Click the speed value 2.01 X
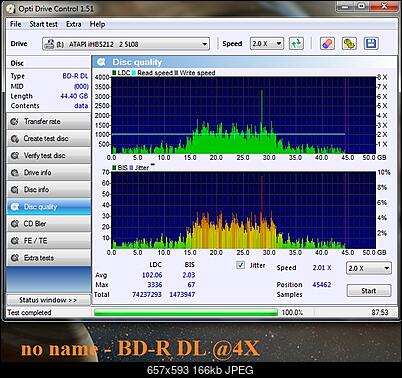The image size is (402, 378). coord(322,268)
